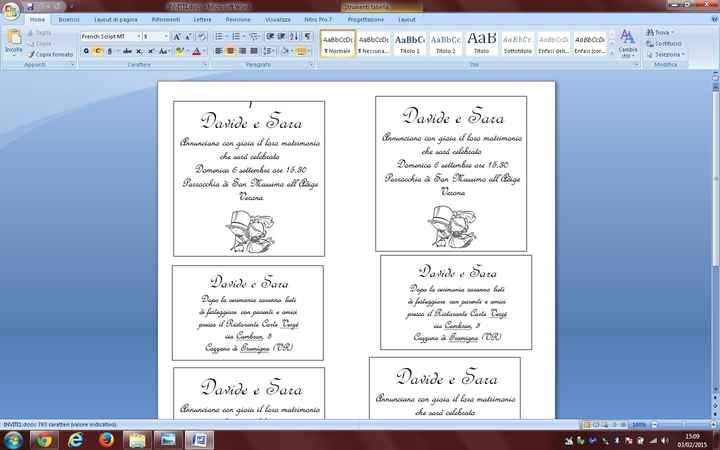Show paragraph marks with pilcrow icon

tap(306, 36)
